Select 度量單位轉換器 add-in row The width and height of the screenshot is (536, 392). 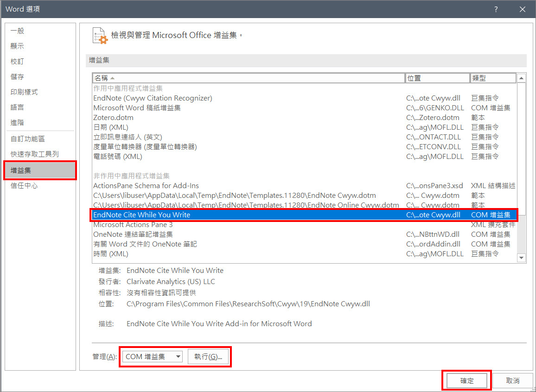click(x=305, y=147)
